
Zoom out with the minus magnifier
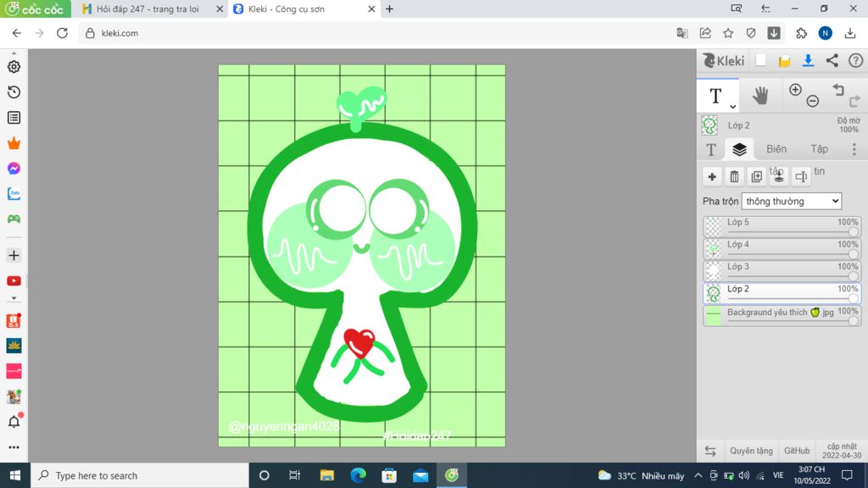[812, 101]
